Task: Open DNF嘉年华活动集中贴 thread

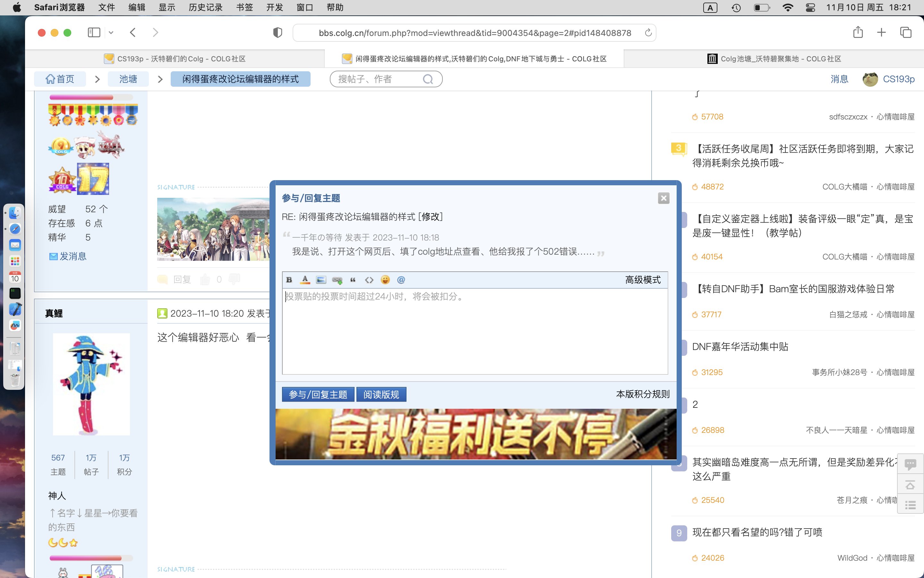Action: 740,347
